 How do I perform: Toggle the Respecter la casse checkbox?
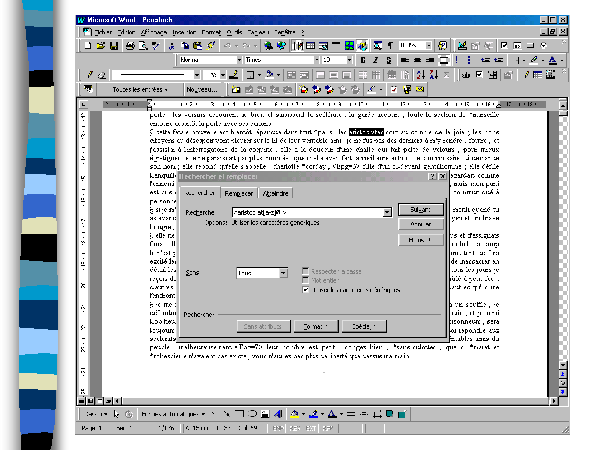point(306,271)
